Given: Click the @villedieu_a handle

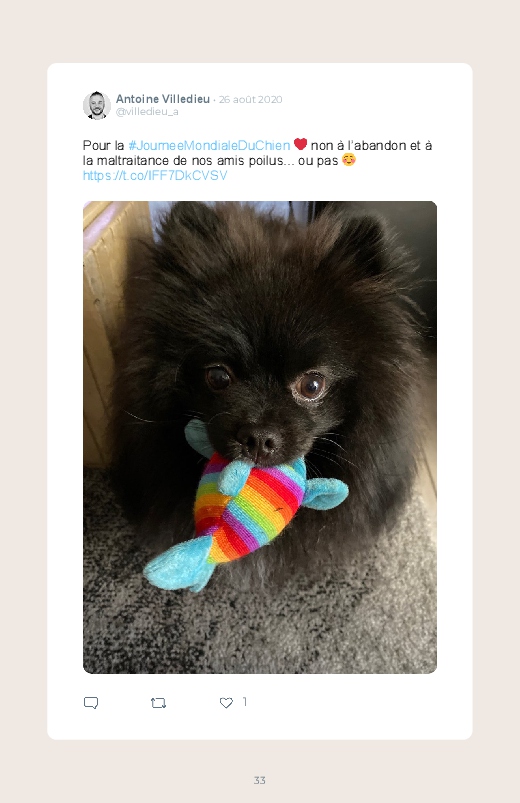Looking at the screenshot, I should pos(147,112).
